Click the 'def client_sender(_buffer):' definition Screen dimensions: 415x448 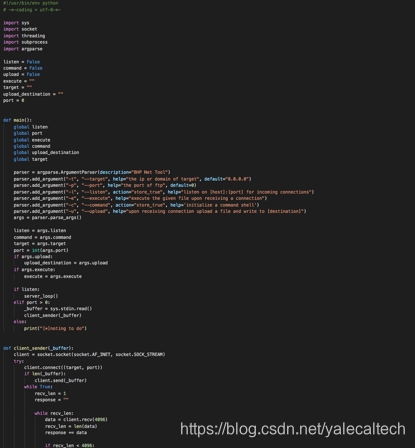[x=38, y=348]
